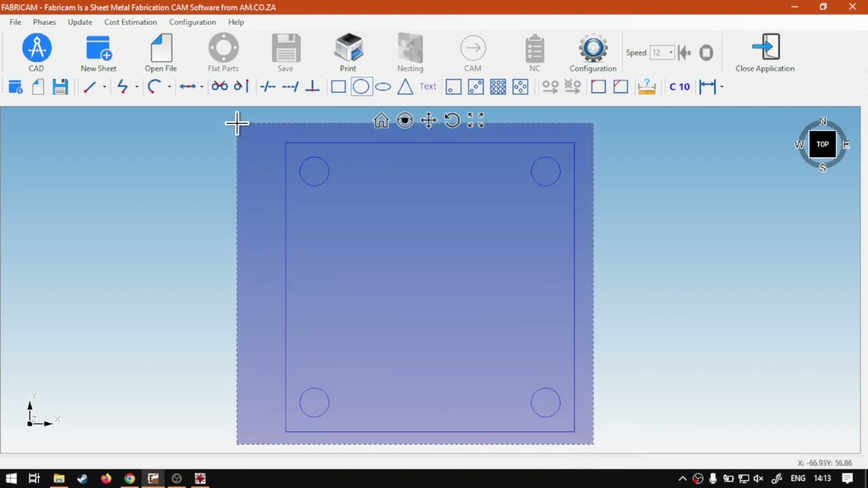Click the corner fillet tool
868x488 pixels.
[x=598, y=87]
